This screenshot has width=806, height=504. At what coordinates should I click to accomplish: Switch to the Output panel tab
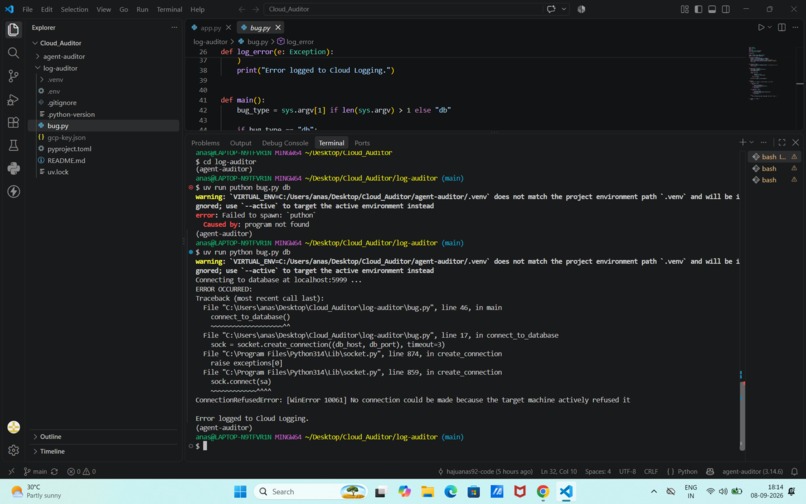(241, 143)
